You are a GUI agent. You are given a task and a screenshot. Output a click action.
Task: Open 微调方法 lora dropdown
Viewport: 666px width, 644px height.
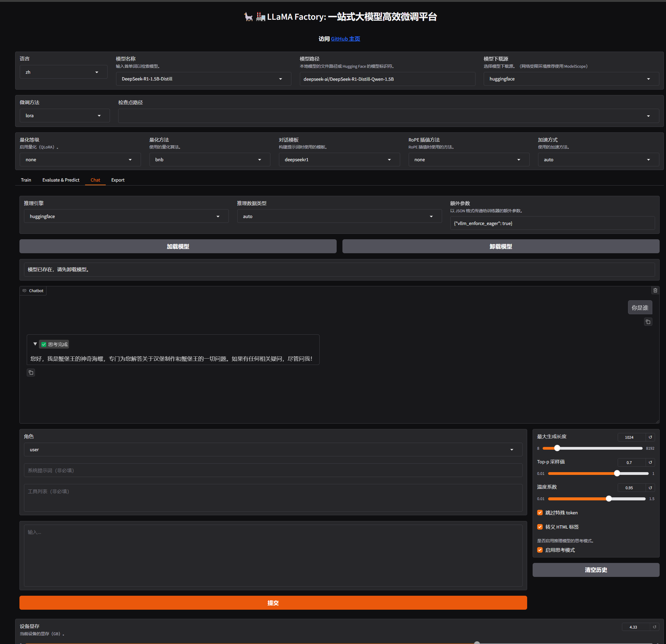tap(64, 115)
